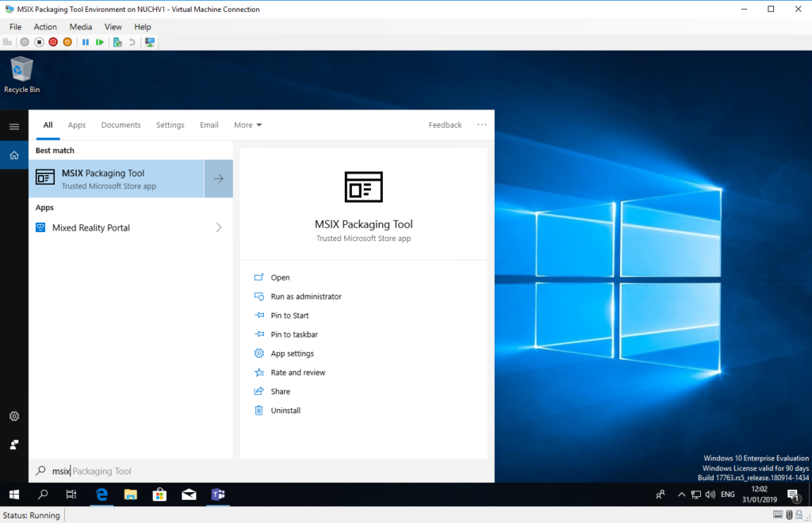Open Task View on the taskbar
The width and height of the screenshot is (812, 523).
pyautogui.click(x=71, y=494)
